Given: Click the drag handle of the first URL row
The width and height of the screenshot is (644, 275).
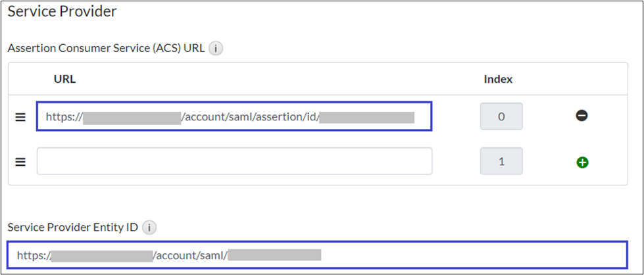Looking at the screenshot, I should coord(20,117).
